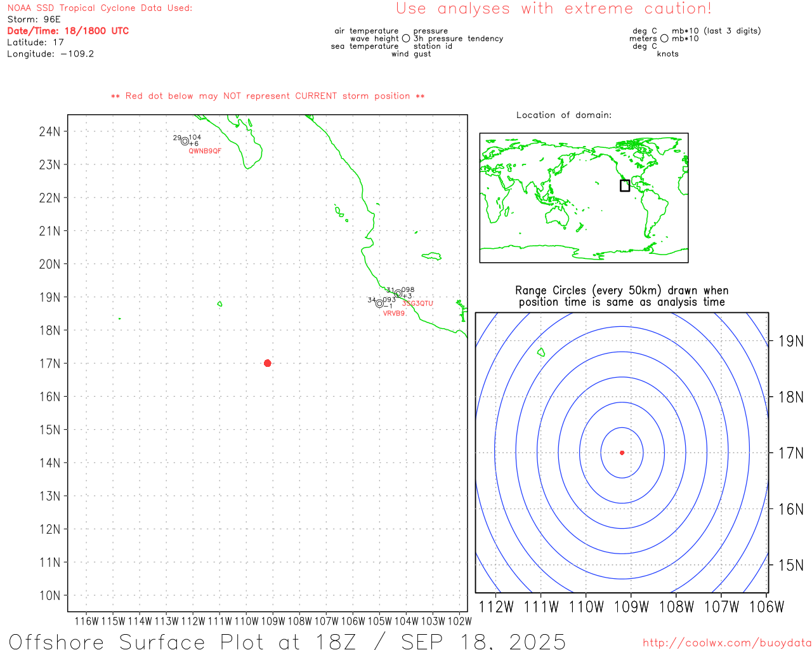Select the QWNB9QF station circle marker
This screenshot has height=650, width=812.
[x=185, y=142]
